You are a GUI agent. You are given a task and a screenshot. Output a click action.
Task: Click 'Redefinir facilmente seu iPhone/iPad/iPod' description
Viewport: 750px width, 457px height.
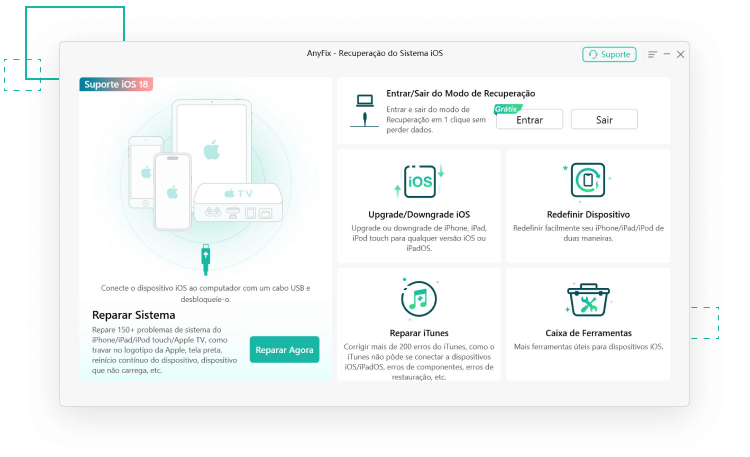pyautogui.click(x=588, y=233)
